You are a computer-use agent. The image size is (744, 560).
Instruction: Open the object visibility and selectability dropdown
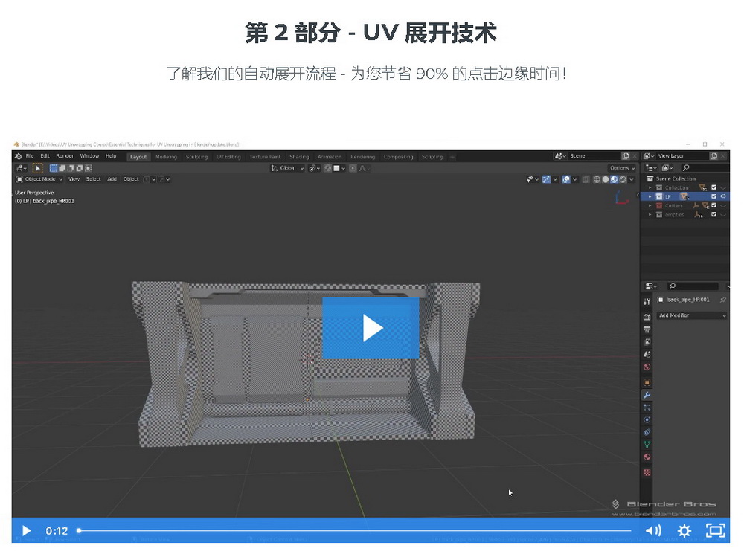(x=533, y=179)
